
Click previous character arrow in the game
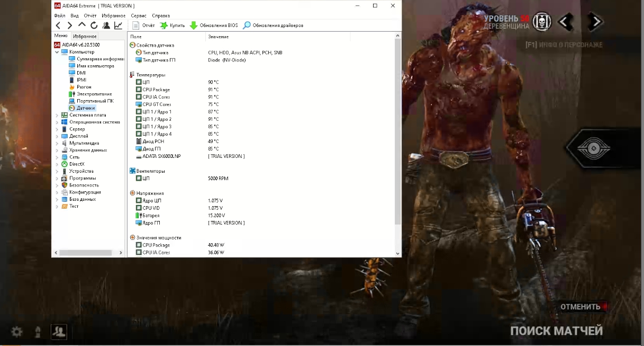tap(565, 22)
